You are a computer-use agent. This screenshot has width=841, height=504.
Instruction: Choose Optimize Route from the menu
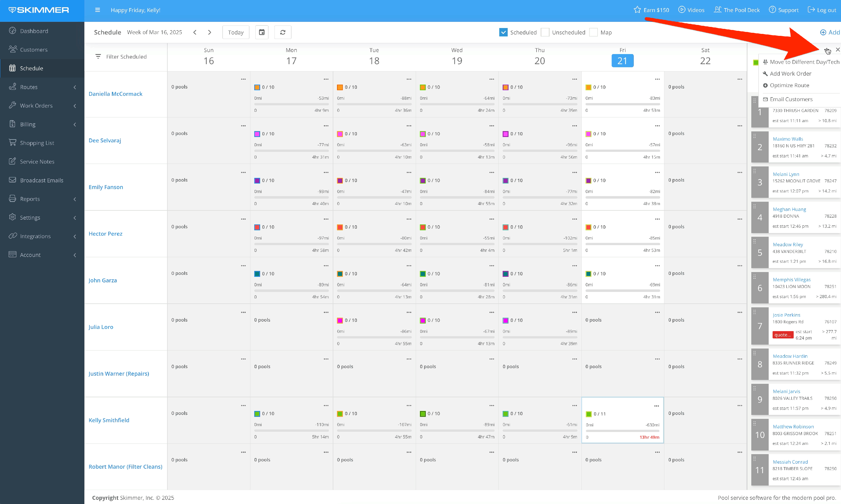coord(789,85)
